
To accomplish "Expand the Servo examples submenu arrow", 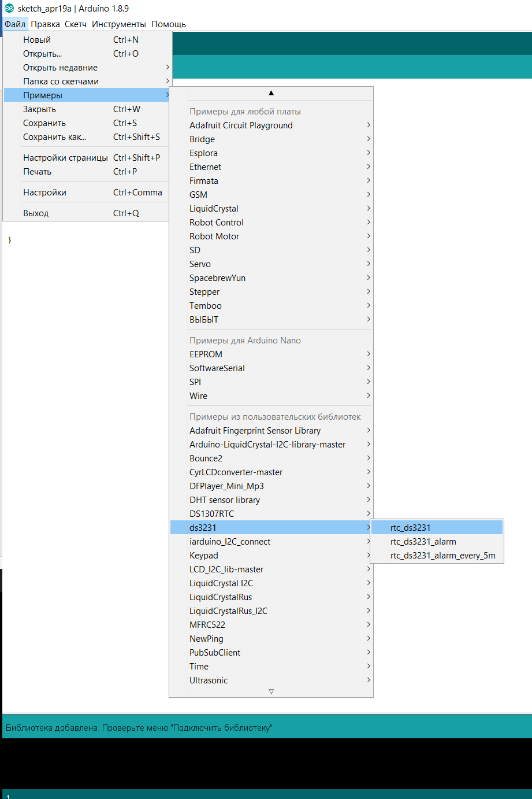I will coord(369,264).
